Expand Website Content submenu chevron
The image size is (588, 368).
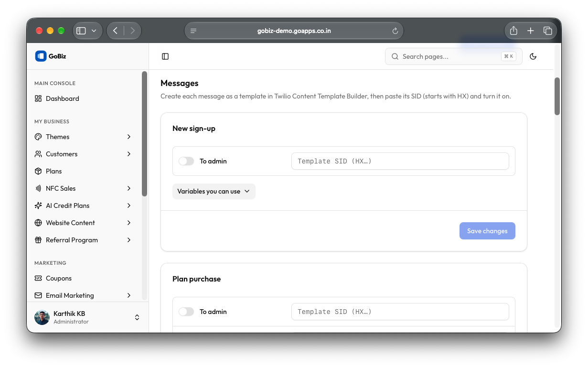pos(129,223)
